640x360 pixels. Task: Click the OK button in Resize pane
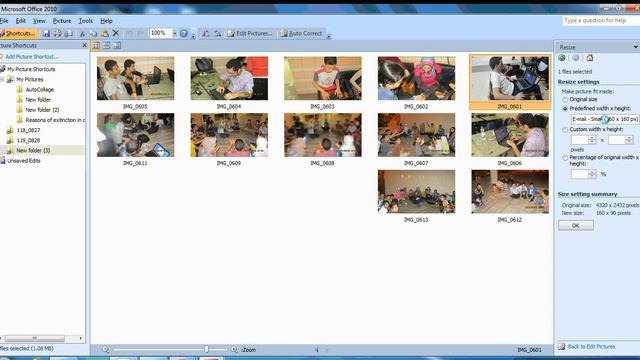click(576, 225)
